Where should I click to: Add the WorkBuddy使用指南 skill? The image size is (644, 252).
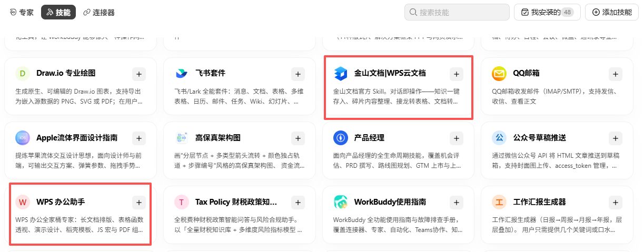tap(457, 202)
